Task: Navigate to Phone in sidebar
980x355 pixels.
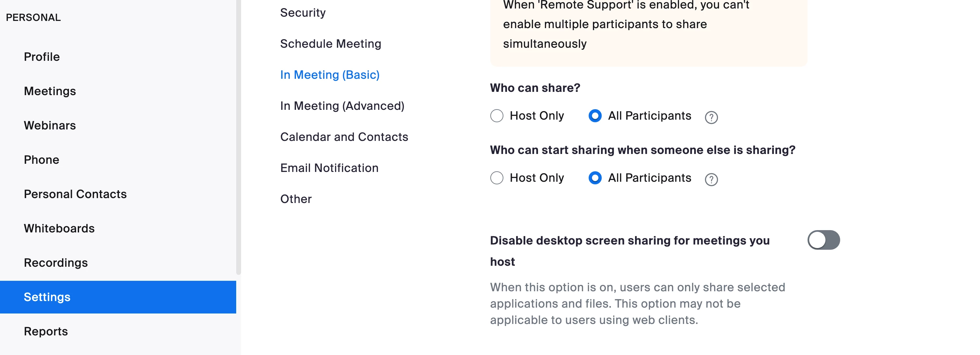Action: (x=41, y=160)
